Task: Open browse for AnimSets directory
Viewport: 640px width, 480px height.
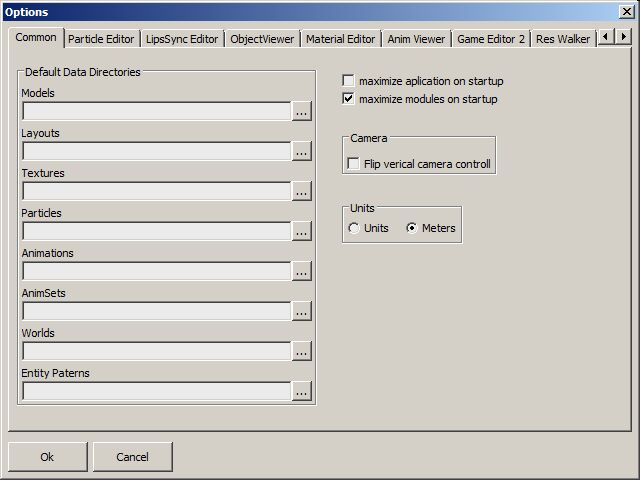Action: pos(302,311)
